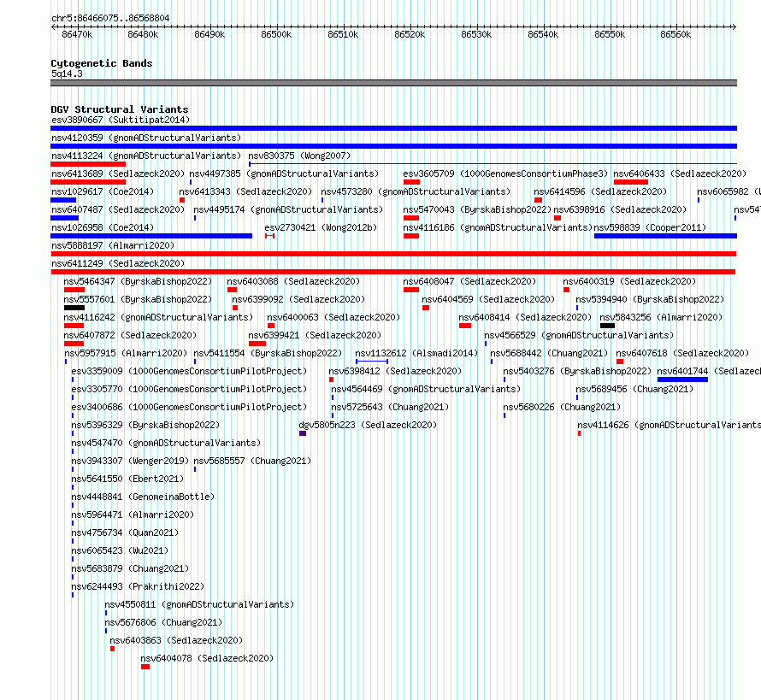The height and width of the screenshot is (700, 761).
Task: Click nsv4564469 (gnomADStructuralVariants) label
Action: (426, 389)
